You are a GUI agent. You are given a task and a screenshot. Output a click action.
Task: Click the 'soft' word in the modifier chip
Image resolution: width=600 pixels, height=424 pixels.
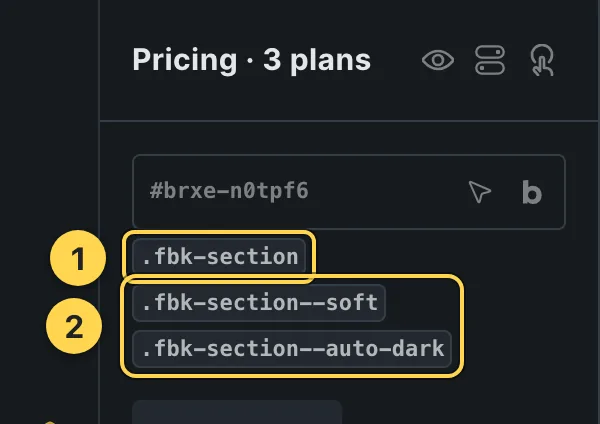352,302
